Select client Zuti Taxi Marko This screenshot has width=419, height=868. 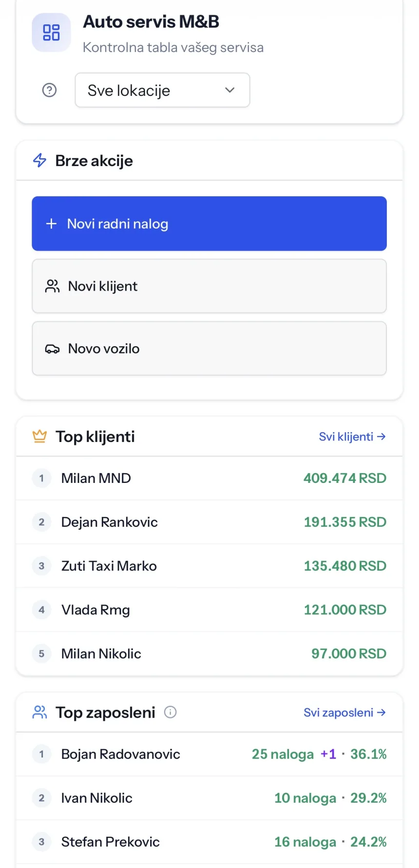(109, 566)
